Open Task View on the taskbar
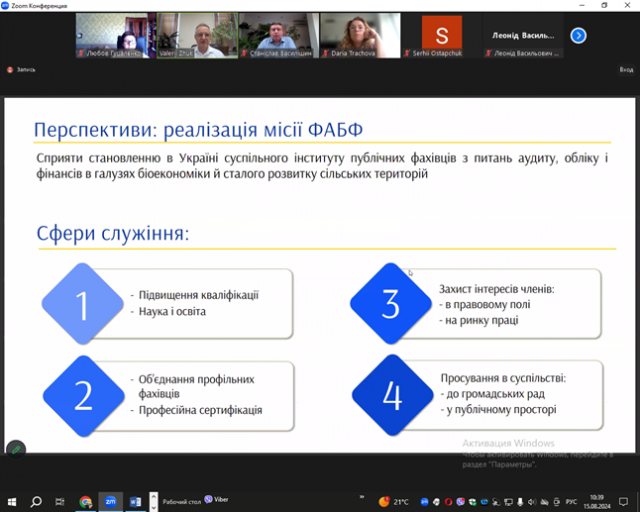The image size is (640, 512). click(x=60, y=502)
